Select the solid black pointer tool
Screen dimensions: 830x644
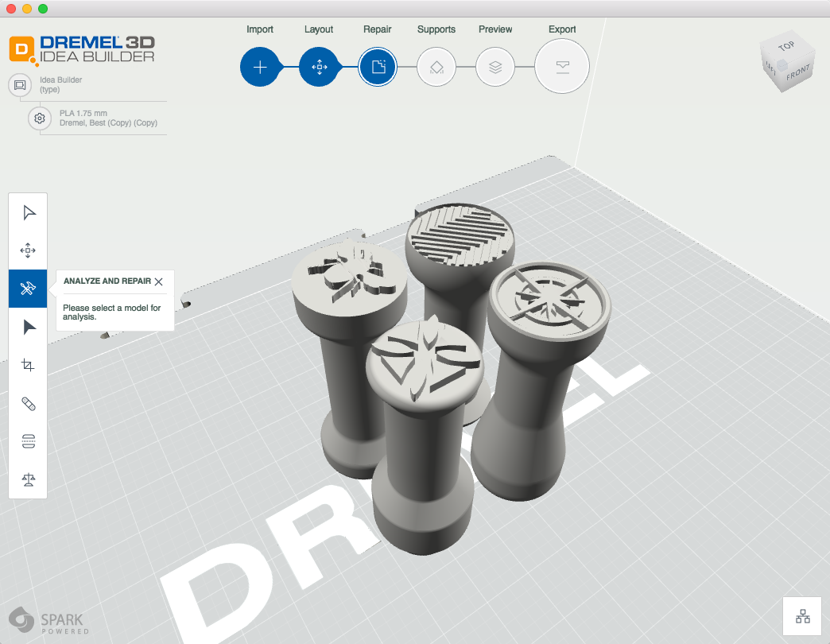(x=28, y=327)
